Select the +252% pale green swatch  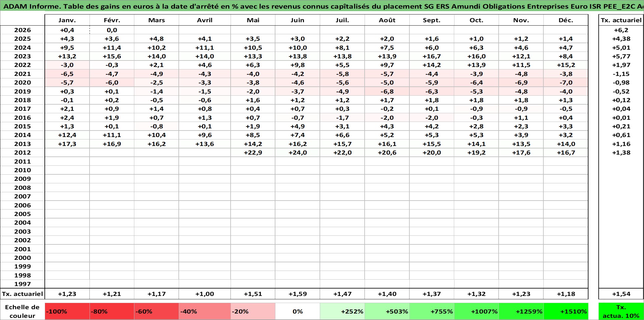[x=342, y=311]
